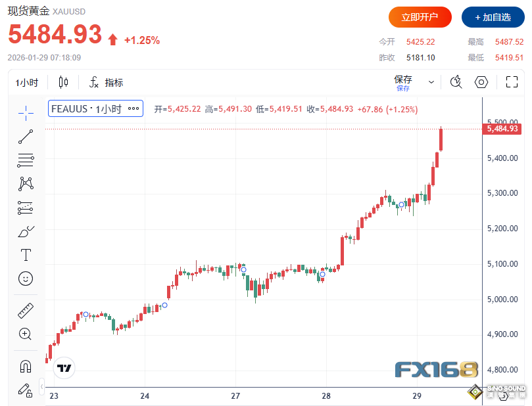Image resolution: width=532 pixels, height=406 pixels.
Task: Open the emoji icons tool
Action: pos(26,279)
